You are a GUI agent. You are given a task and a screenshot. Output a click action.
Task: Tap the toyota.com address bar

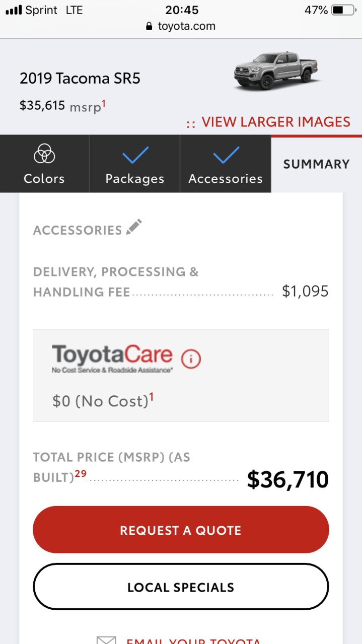[x=181, y=26]
